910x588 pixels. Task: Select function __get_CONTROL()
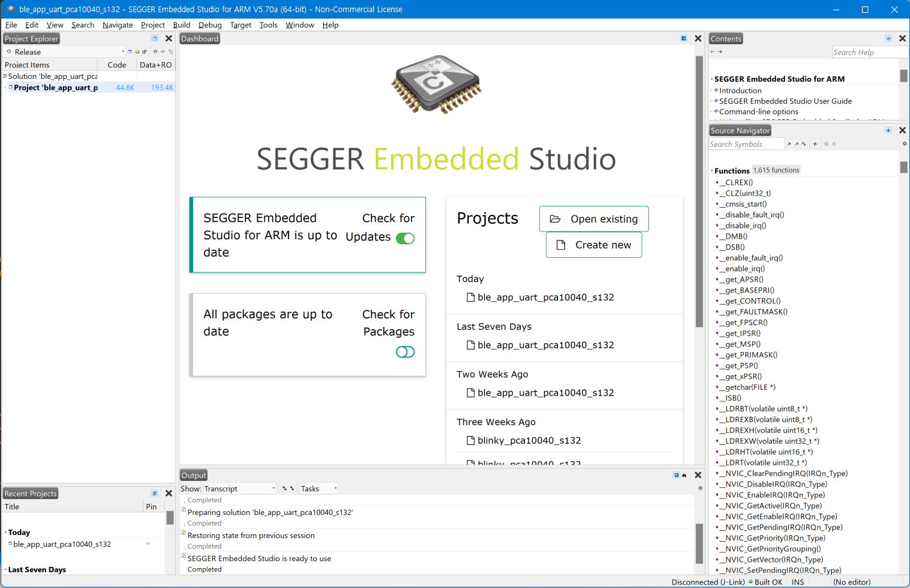pyautogui.click(x=750, y=301)
